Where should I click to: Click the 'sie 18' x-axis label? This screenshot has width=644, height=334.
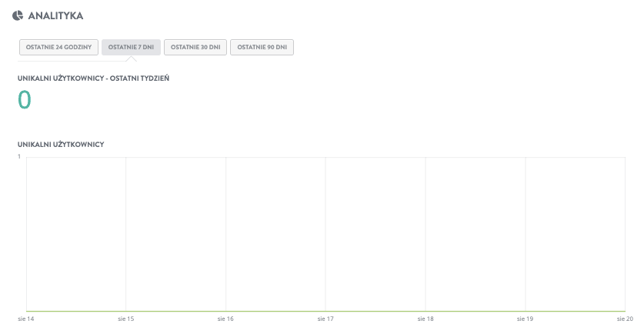coord(425,318)
